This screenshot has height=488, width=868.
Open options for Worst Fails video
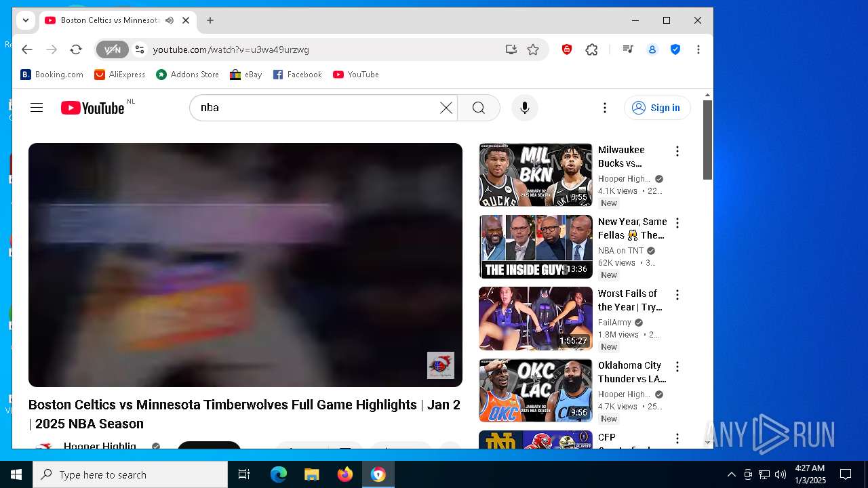pyautogui.click(x=677, y=295)
